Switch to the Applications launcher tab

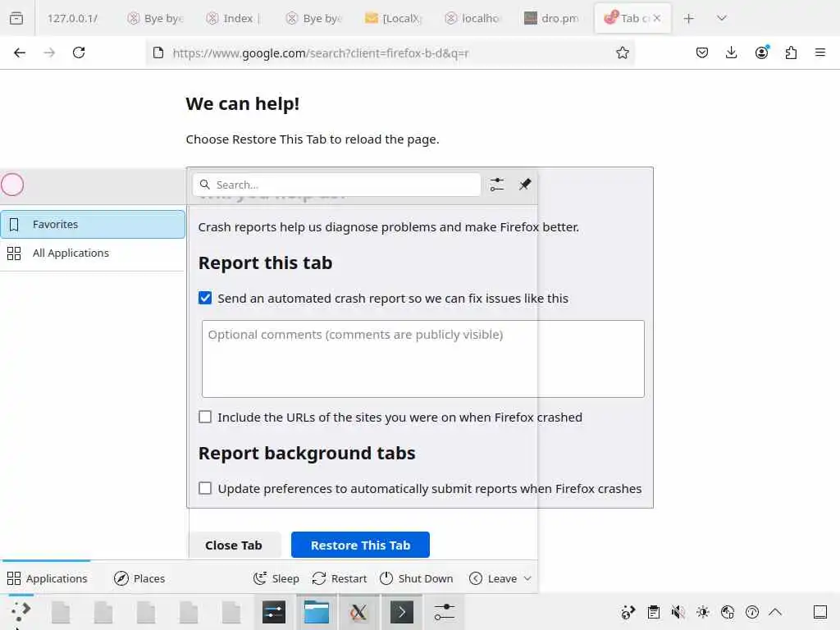[47, 578]
